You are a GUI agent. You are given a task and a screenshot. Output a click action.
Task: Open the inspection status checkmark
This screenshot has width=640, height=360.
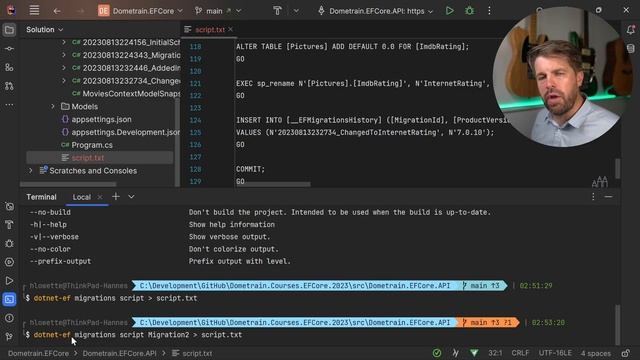pyautogui.click(x=437, y=353)
